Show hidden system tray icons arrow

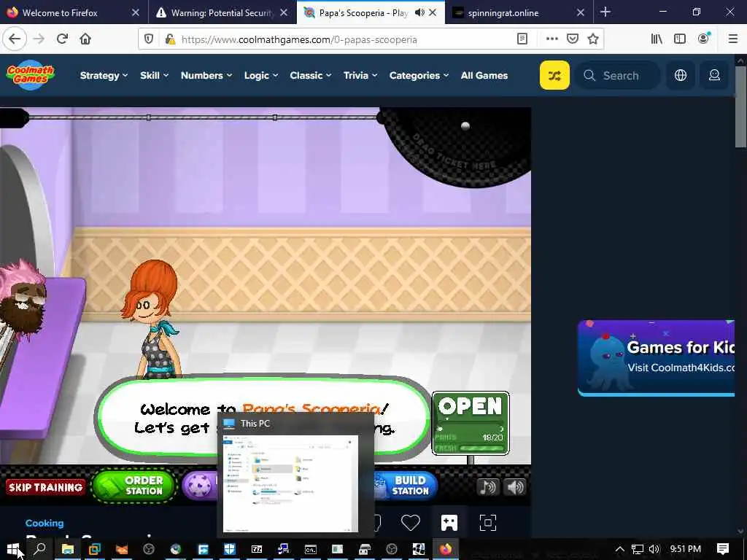(x=620, y=549)
